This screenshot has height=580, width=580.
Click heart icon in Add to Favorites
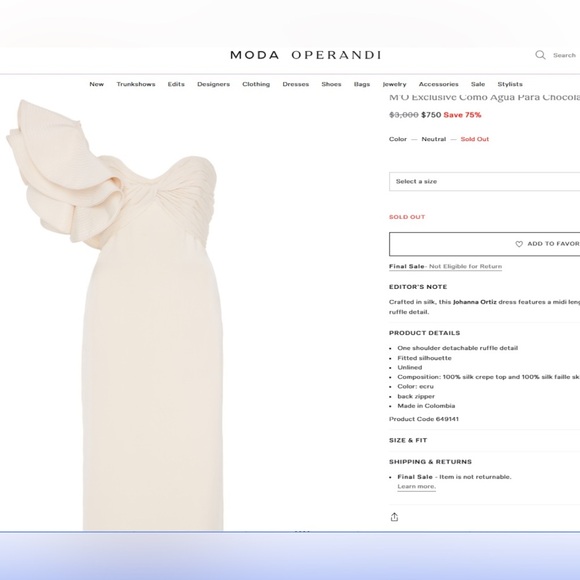(519, 244)
